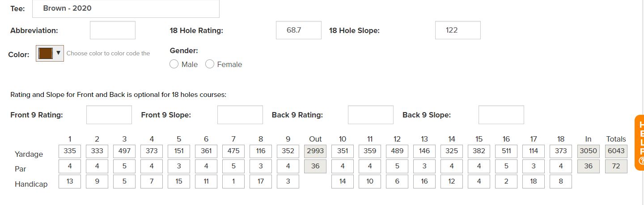Edit hole 16 yardage field
This screenshot has height=205, width=644.
pos(506,151)
